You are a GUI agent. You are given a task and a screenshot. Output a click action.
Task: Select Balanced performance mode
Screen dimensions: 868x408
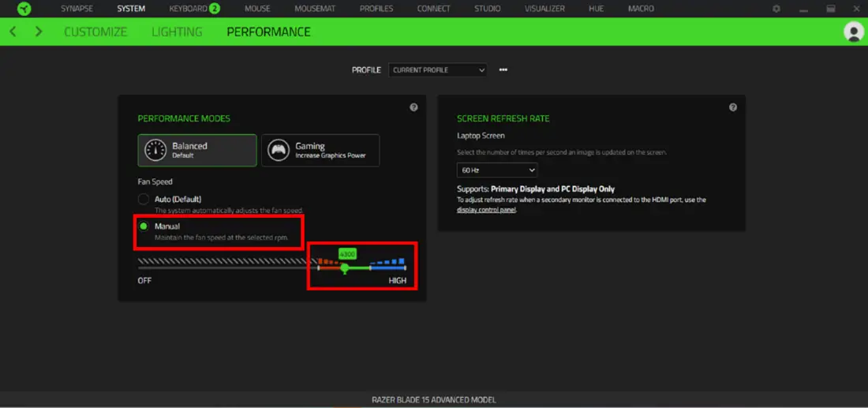pos(197,150)
